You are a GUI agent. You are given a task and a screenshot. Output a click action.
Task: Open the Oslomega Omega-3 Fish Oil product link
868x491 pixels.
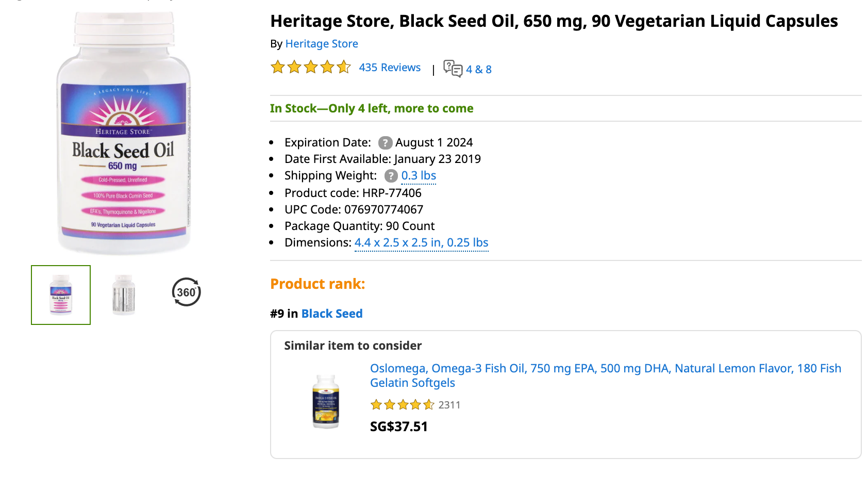coord(606,375)
